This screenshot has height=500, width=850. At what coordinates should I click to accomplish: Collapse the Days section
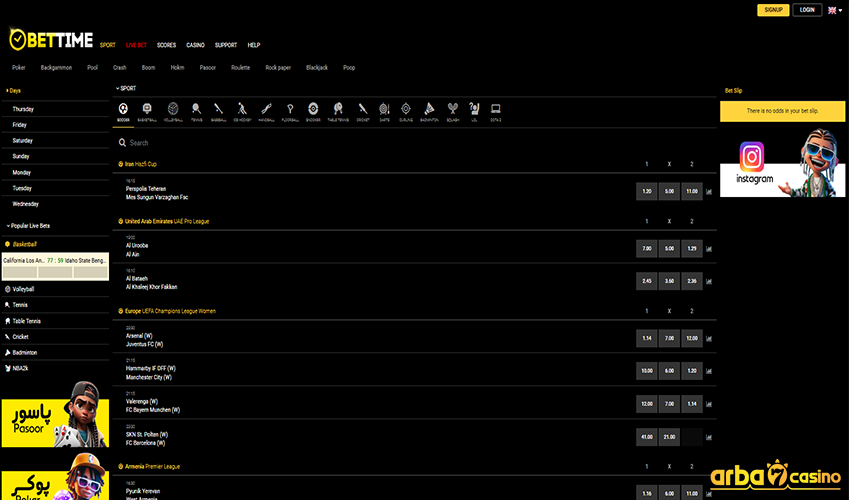[x=15, y=90]
